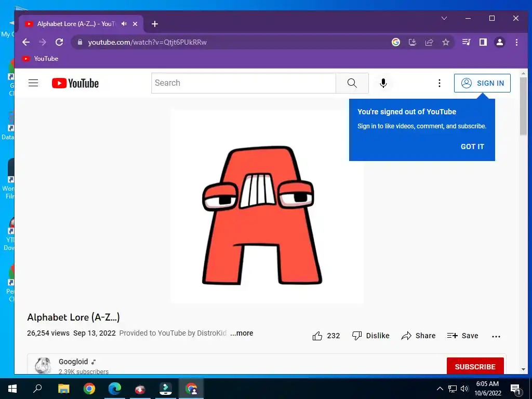Click the magnifier search button

click(x=352, y=83)
